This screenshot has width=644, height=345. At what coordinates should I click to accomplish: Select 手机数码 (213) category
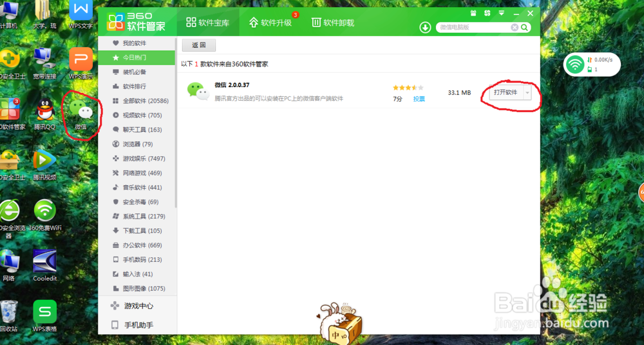(x=137, y=259)
